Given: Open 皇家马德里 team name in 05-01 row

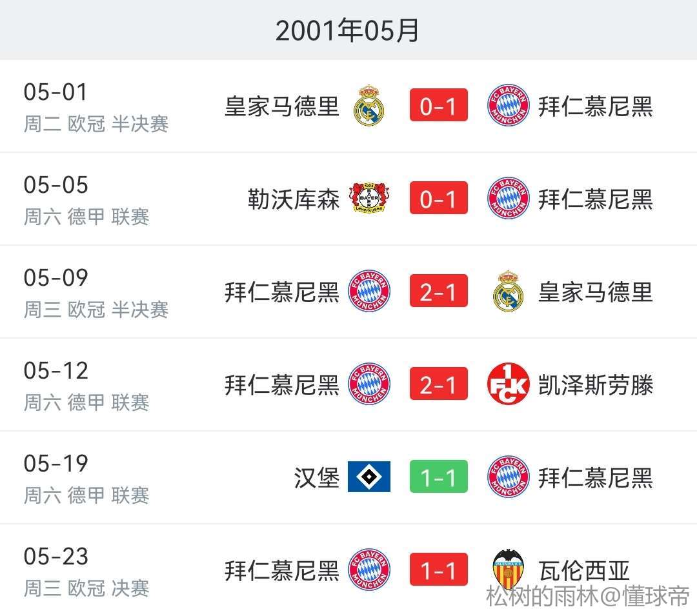Looking at the screenshot, I should (281, 106).
